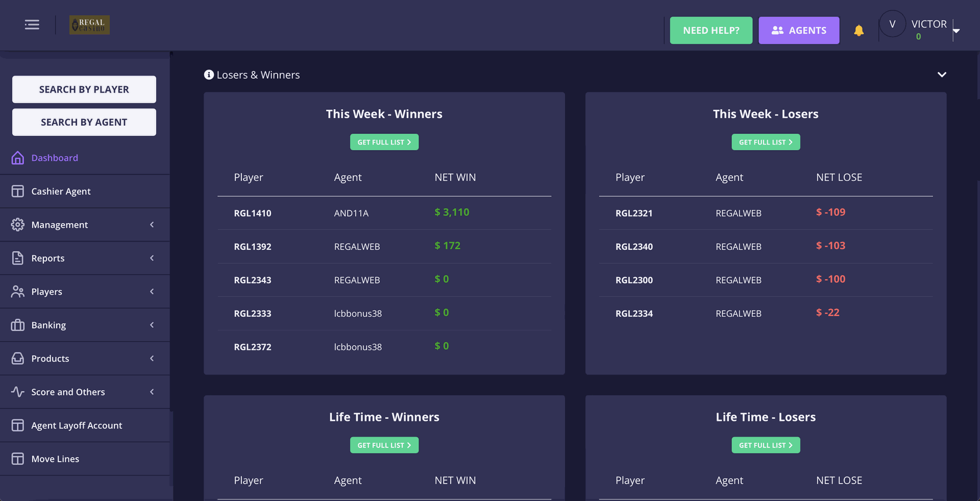Viewport: 980px width, 501px height.
Task: Get full list of This Week Winners
Action: 384,142
